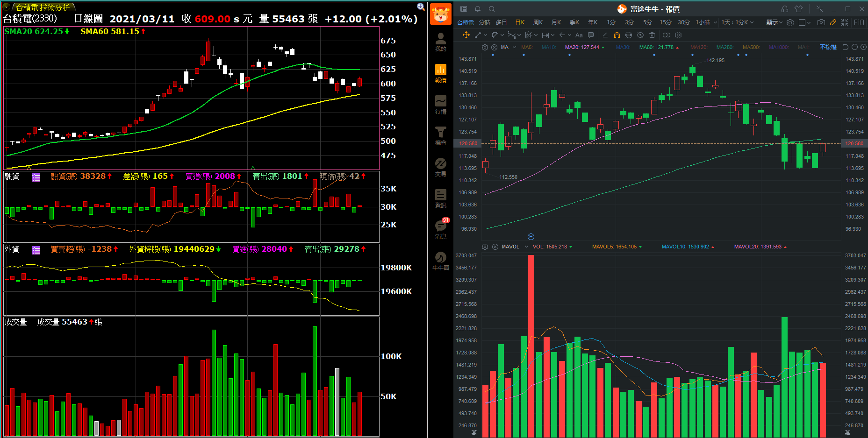Switch to 分時 intraday tab
868x438 pixels.
(485, 22)
